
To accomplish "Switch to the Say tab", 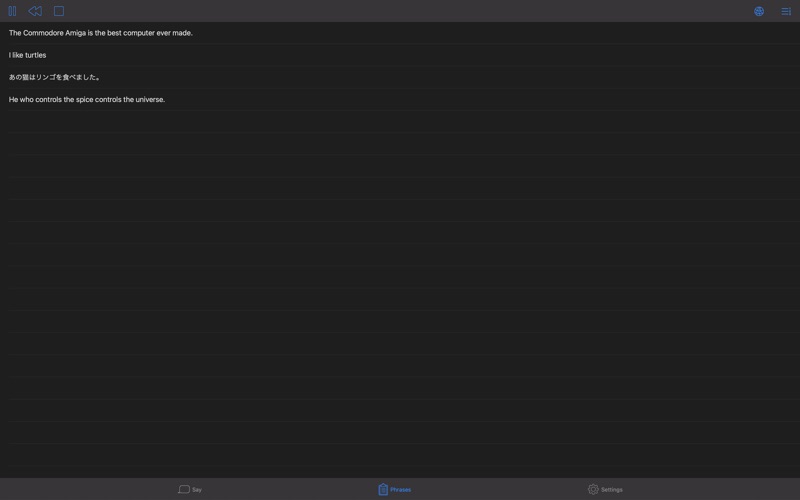I will (x=190, y=489).
